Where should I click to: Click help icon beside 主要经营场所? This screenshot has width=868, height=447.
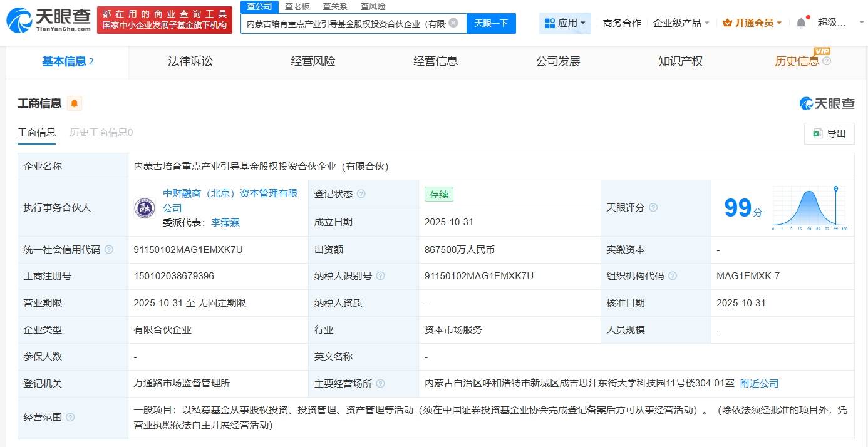coord(380,384)
